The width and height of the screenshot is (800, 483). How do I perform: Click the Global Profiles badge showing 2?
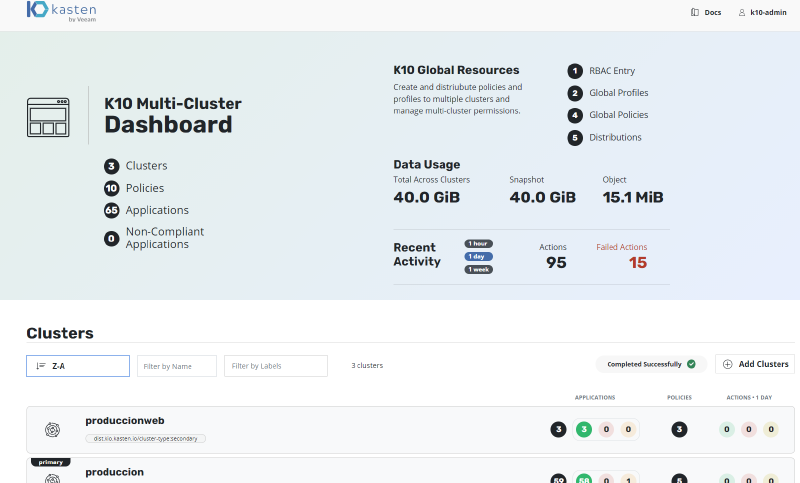click(575, 93)
